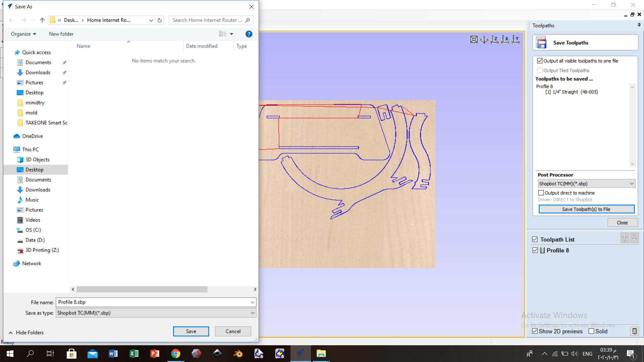644x362 pixels.
Task: Expand the address bar history dropdown
Action: point(151,20)
